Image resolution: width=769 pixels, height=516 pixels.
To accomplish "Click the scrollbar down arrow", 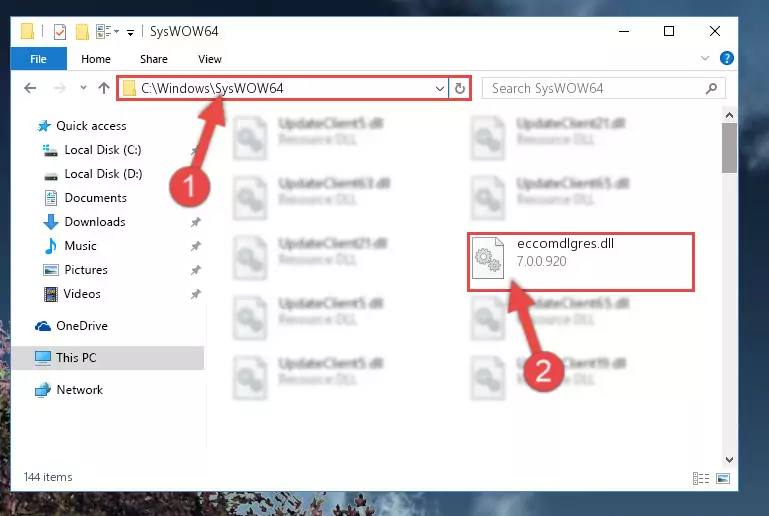I will [729, 460].
